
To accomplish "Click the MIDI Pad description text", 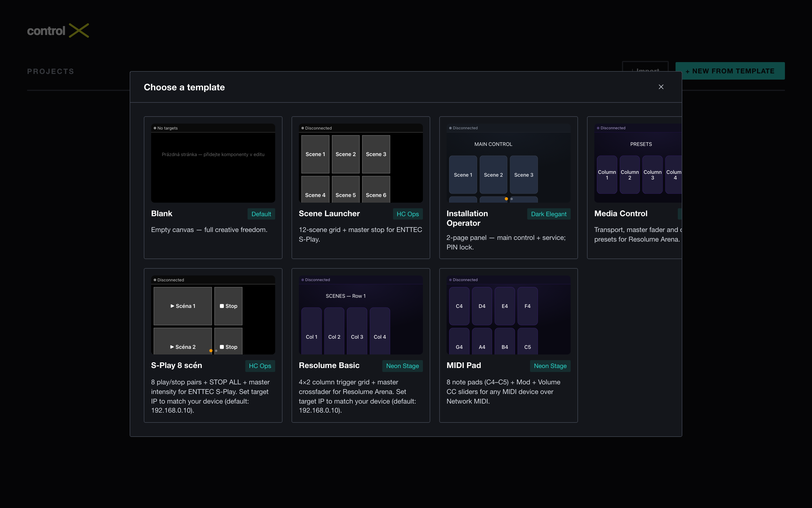I will 503,392.
